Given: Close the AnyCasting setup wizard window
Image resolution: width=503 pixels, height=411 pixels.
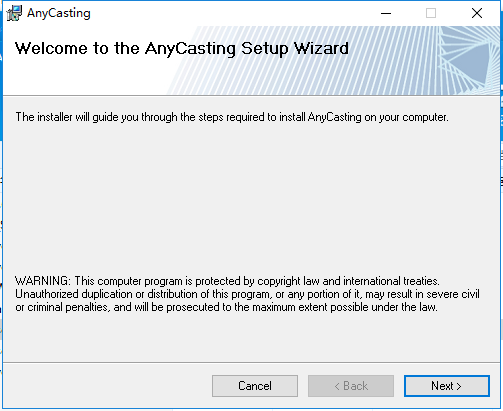Looking at the screenshot, I should pos(477,13).
